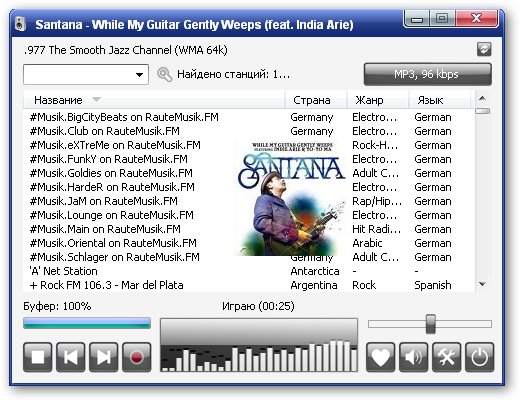Click the volume slider handle

click(x=431, y=324)
